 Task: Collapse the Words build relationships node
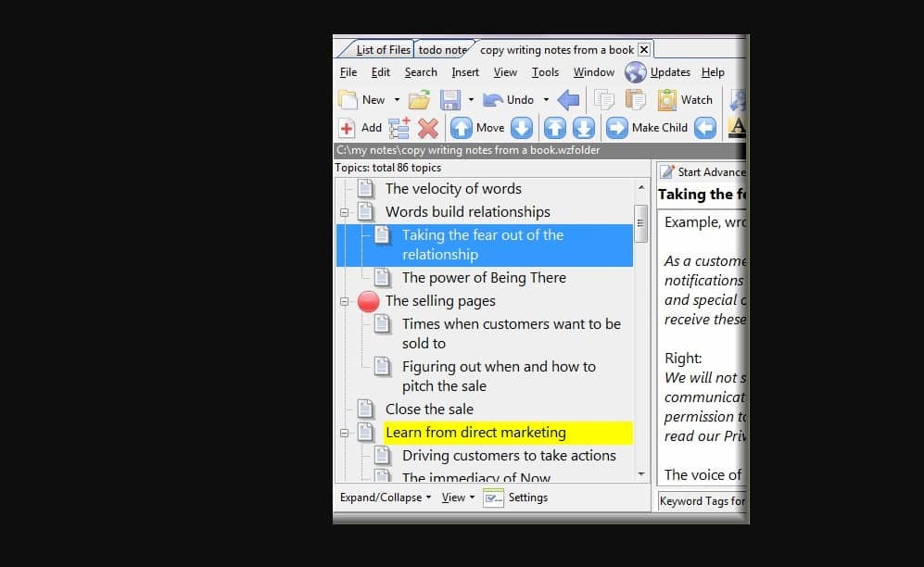345,212
